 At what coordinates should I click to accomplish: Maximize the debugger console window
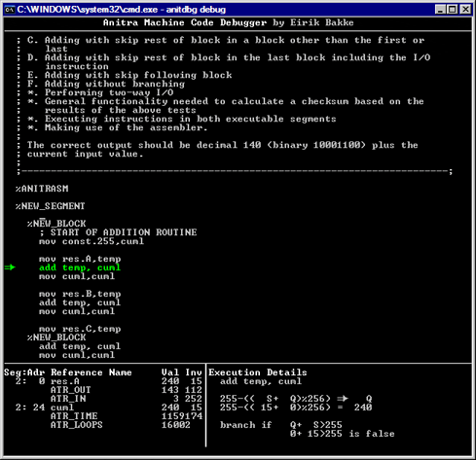[x=453, y=10]
